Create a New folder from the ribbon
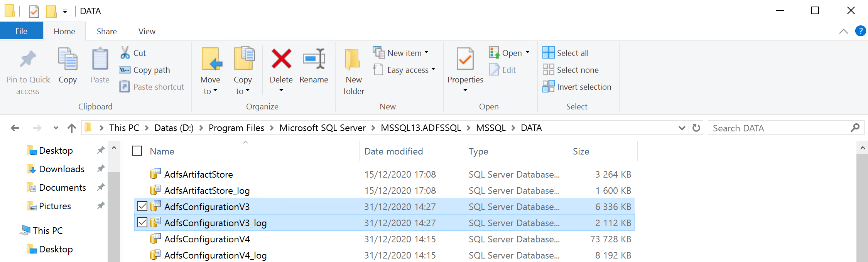The width and height of the screenshot is (868, 262). click(353, 69)
